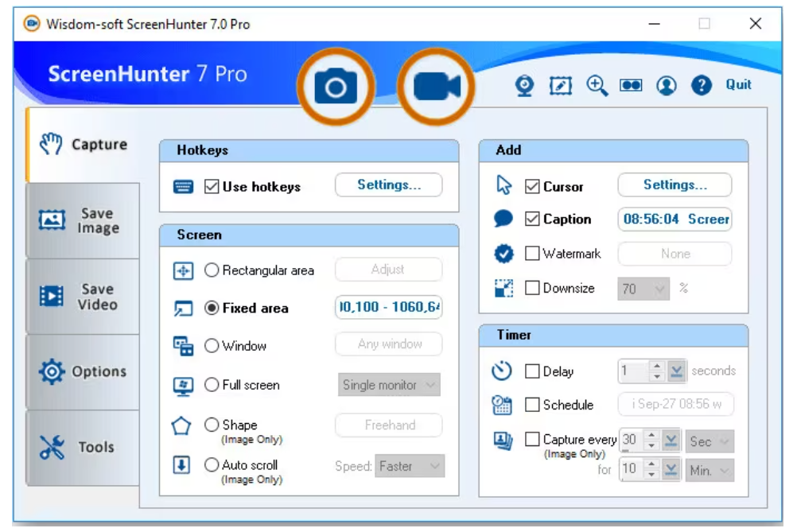
Task: Click the Caption speech bubble icon
Action: 503,219
